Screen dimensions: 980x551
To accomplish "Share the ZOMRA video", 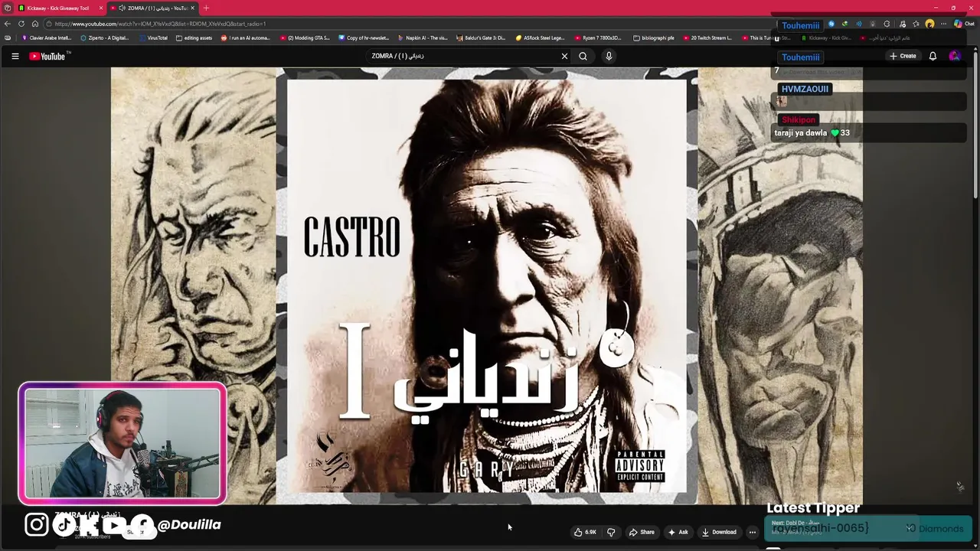I will tap(642, 532).
